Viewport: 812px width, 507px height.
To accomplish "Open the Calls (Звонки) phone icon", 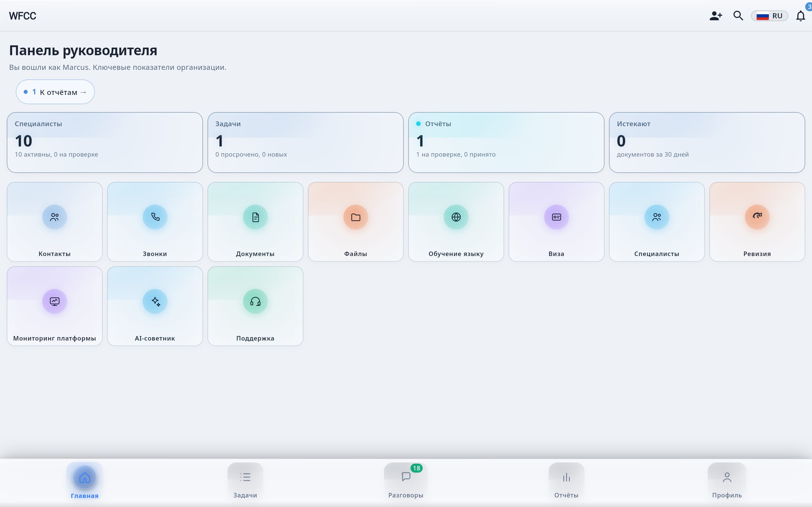I will pos(155,217).
